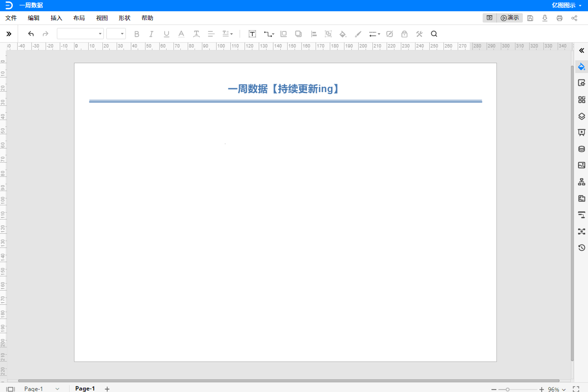Click the search magnifier icon
The image size is (588, 392).
tap(434, 34)
